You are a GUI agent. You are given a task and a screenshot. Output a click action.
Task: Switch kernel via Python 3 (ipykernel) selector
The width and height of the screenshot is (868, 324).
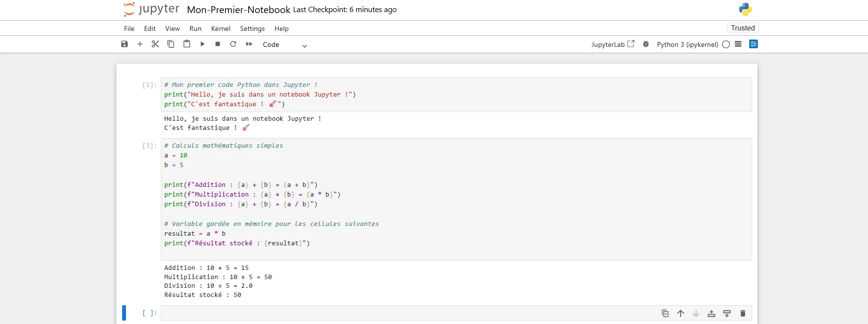tap(687, 44)
